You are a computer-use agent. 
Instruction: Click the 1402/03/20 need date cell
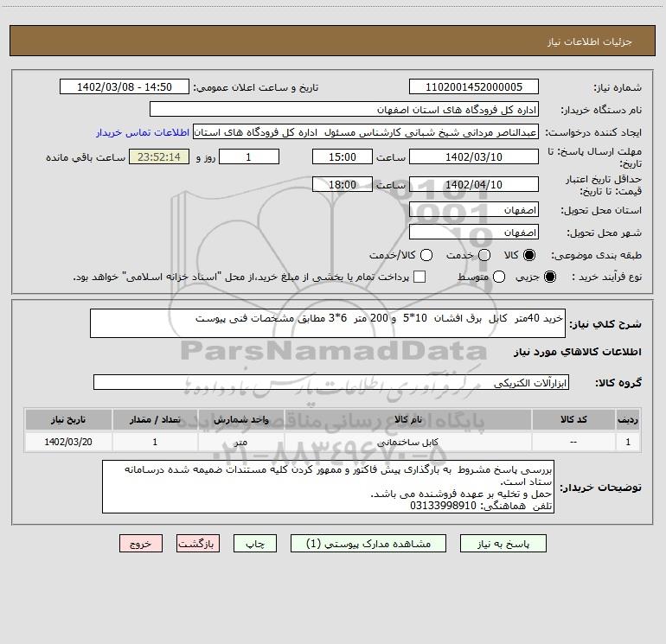pos(68,442)
